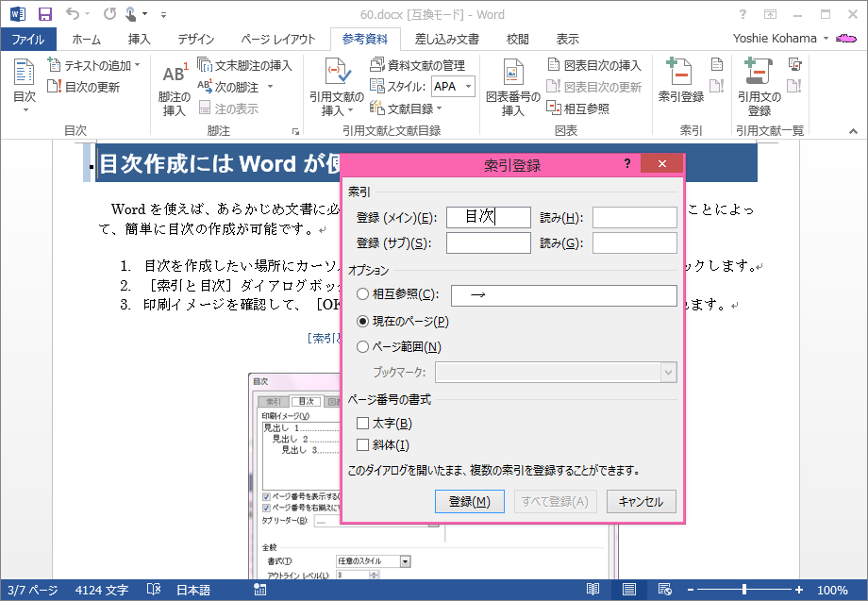Check the 太字 bold checkbox

tap(362, 424)
